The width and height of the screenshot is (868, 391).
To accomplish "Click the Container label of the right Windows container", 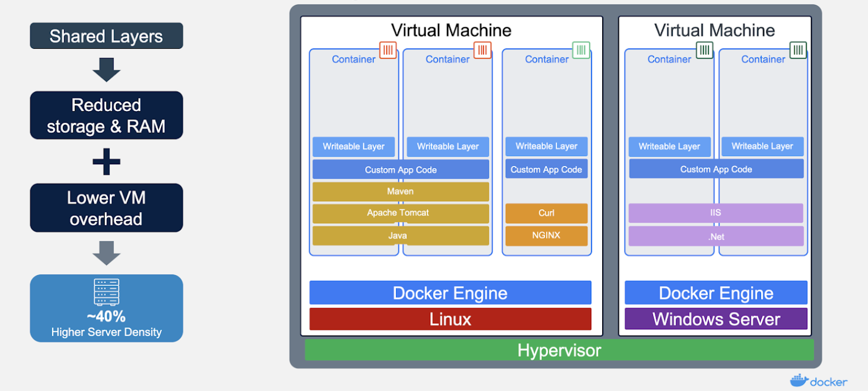I will pyautogui.click(x=763, y=59).
